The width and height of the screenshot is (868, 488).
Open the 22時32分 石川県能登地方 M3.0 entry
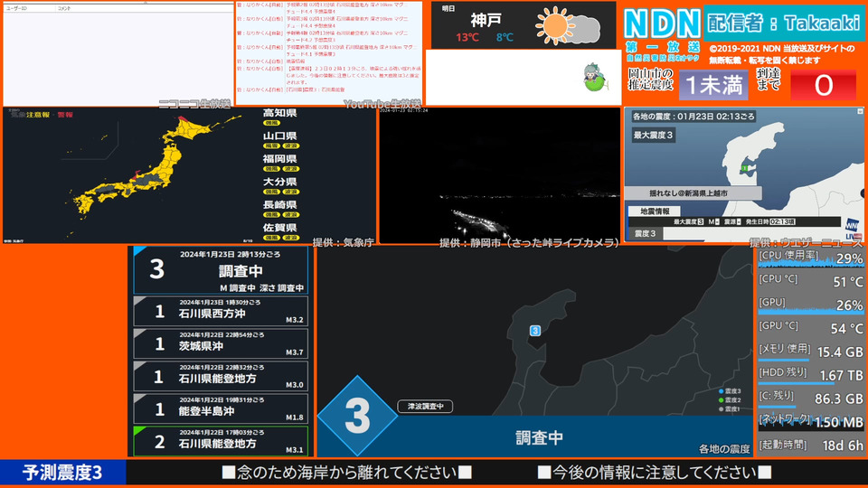pyautogui.click(x=221, y=376)
